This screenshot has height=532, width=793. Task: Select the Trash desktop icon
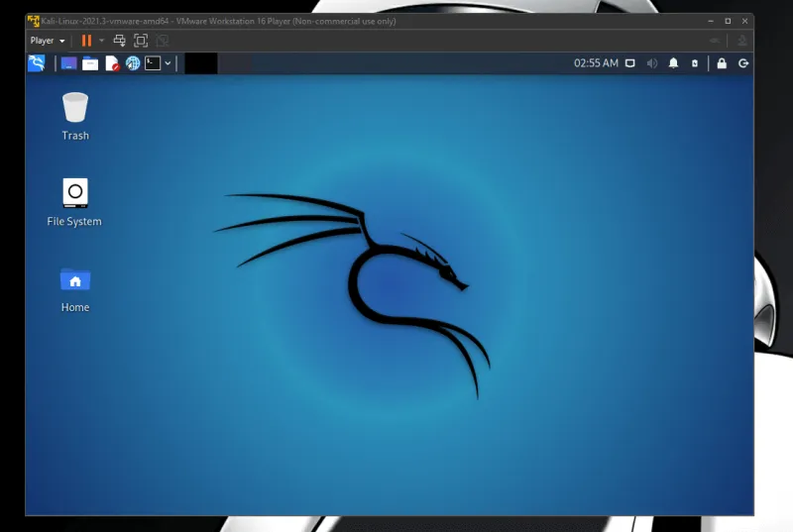click(75, 115)
